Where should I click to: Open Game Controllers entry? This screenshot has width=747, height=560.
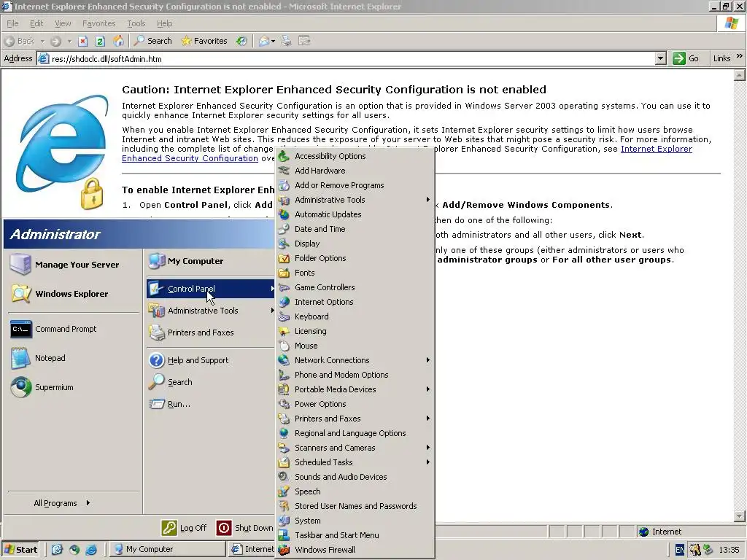click(355, 287)
